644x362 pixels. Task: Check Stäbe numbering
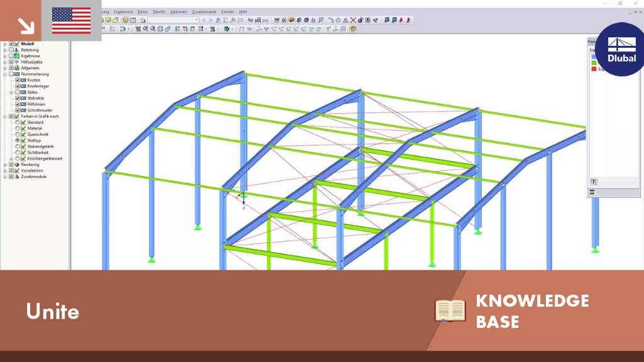click(18, 92)
